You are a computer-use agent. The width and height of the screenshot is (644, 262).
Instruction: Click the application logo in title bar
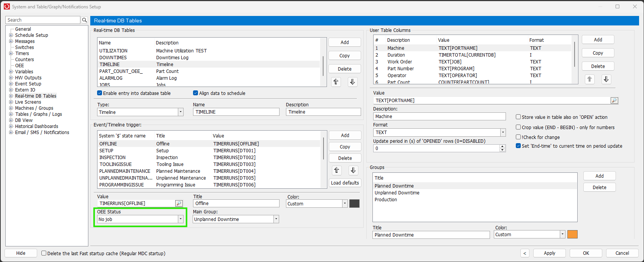coord(7,6)
